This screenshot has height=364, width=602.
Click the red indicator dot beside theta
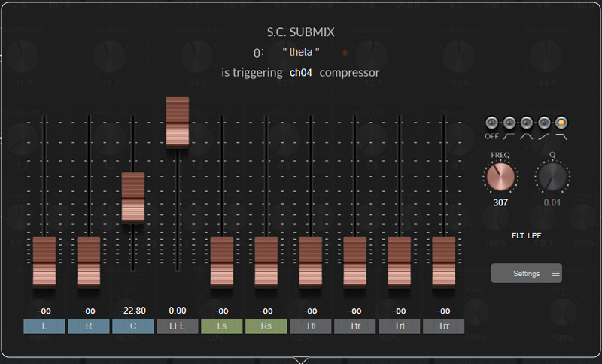point(345,53)
